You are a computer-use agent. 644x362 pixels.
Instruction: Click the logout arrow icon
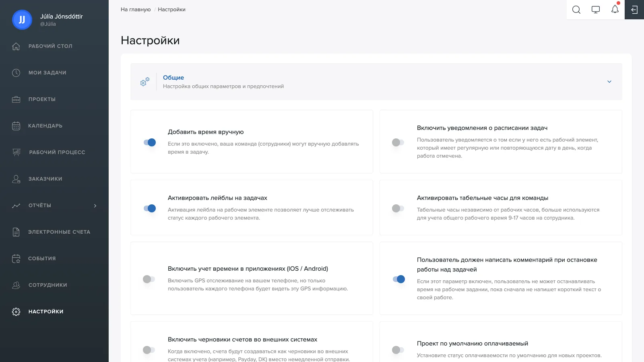pyautogui.click(x=634, y=10)
